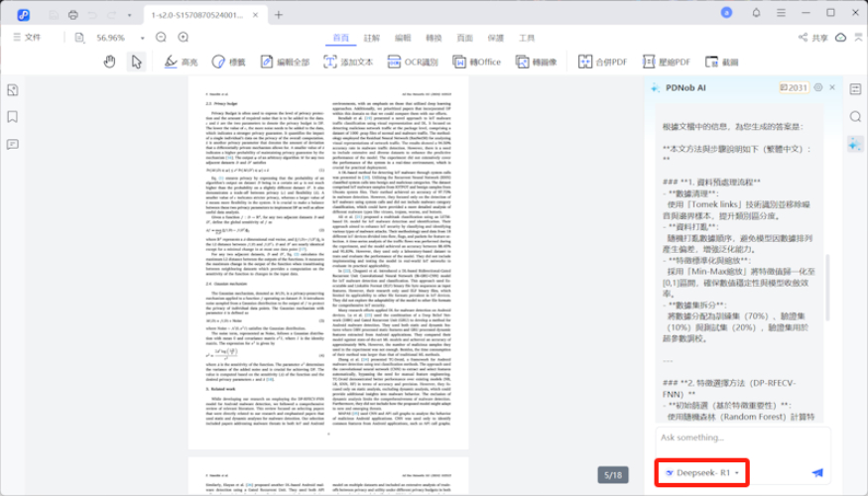Click the Ask something input field
The image size is (868, 496).
tap(739, 437)
